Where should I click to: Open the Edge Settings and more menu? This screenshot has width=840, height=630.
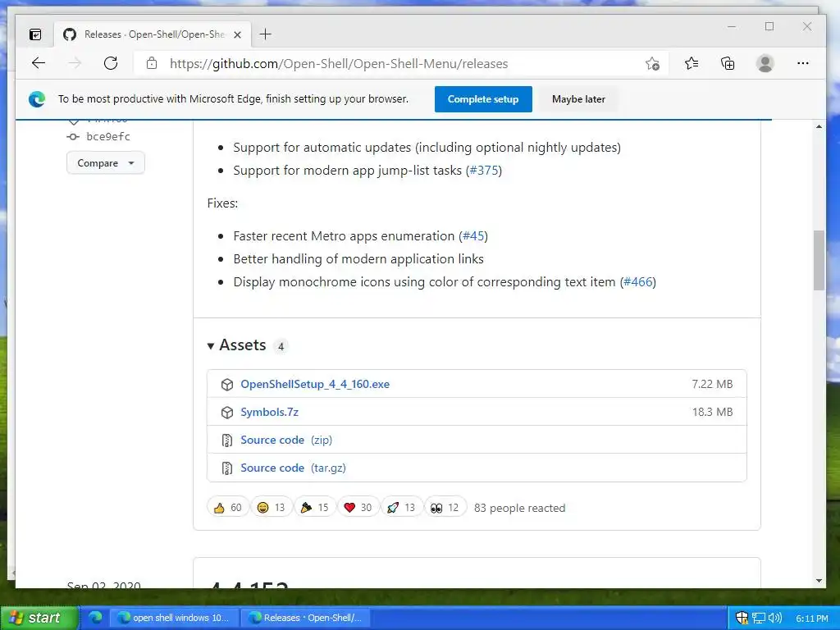coord(802,63)
